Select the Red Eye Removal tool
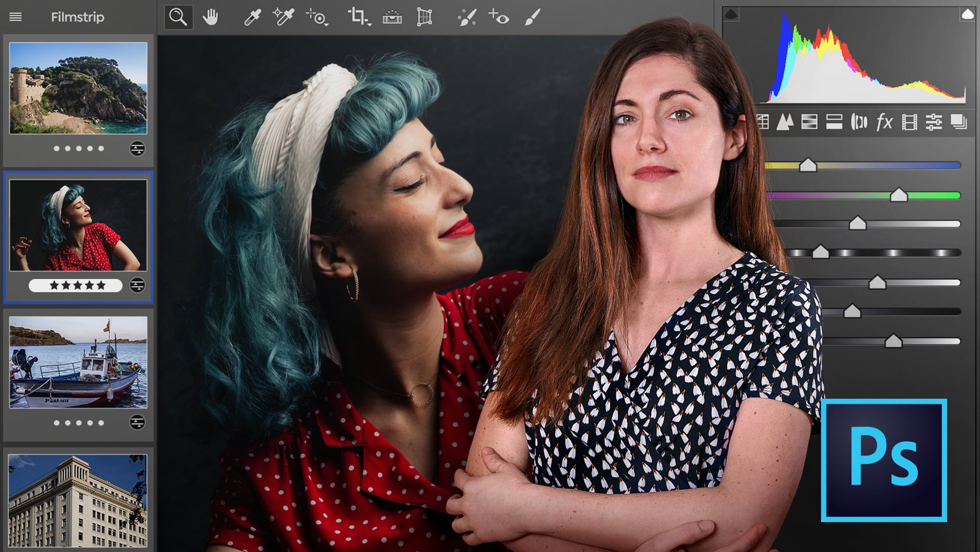980x552 pixels. (499, 18)
